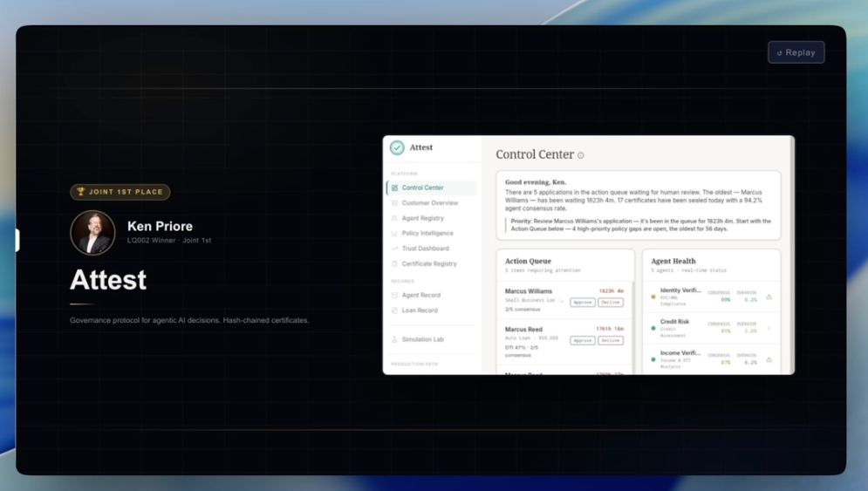Open Trust Dashboard menu item

pos(431,249)
